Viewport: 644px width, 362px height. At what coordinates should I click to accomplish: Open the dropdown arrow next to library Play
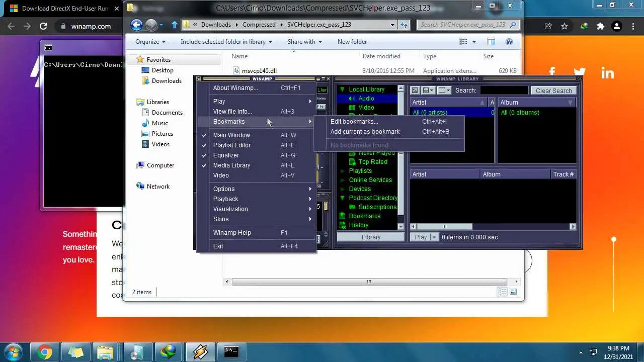click(434, 237)
